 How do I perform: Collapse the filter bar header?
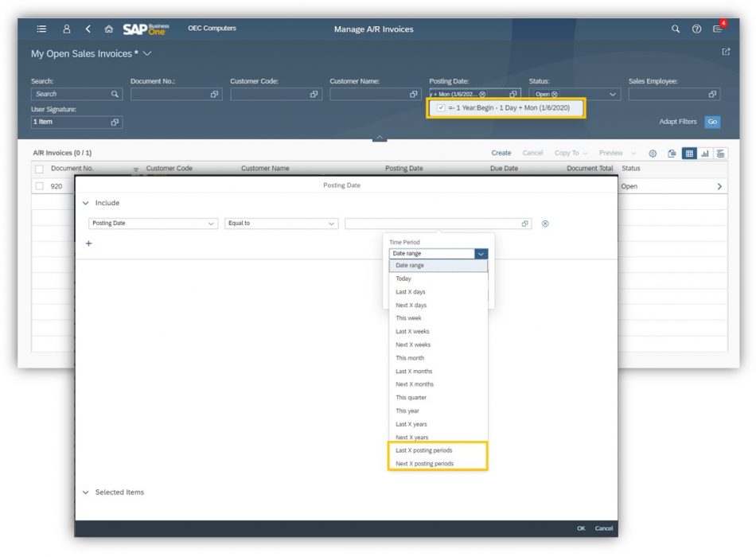tap(380, 138)
